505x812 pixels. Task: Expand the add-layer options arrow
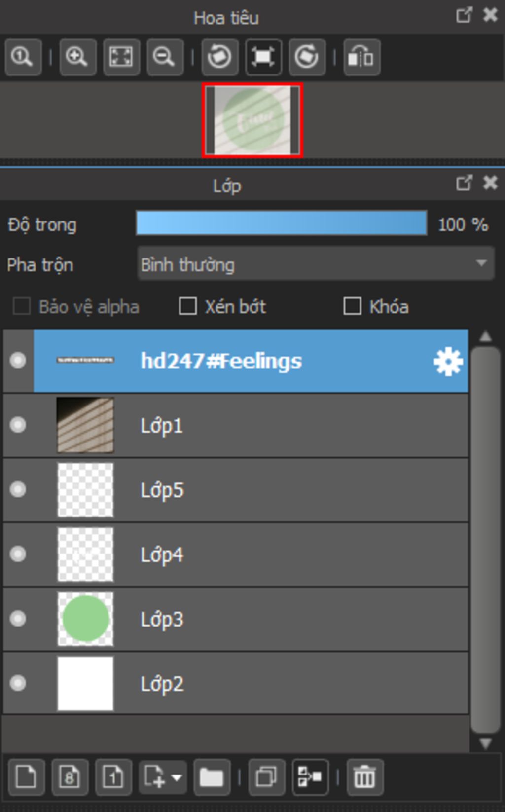click(x=177, y=777)
